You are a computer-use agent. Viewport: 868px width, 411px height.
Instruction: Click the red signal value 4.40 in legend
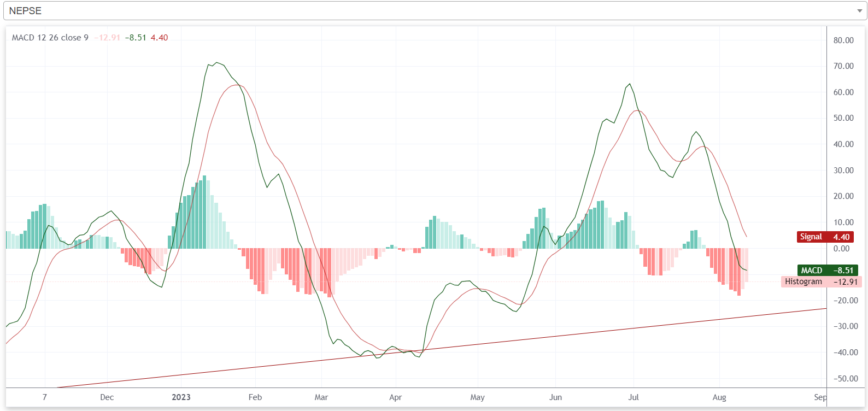[x=159, y=38]
